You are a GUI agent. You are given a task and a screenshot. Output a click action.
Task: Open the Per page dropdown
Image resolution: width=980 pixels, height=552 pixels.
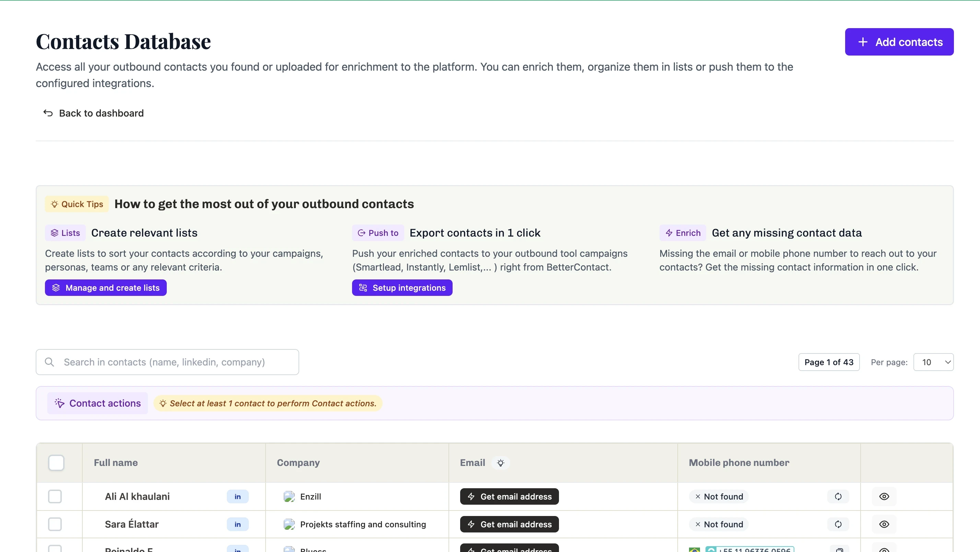coord(933,362)
